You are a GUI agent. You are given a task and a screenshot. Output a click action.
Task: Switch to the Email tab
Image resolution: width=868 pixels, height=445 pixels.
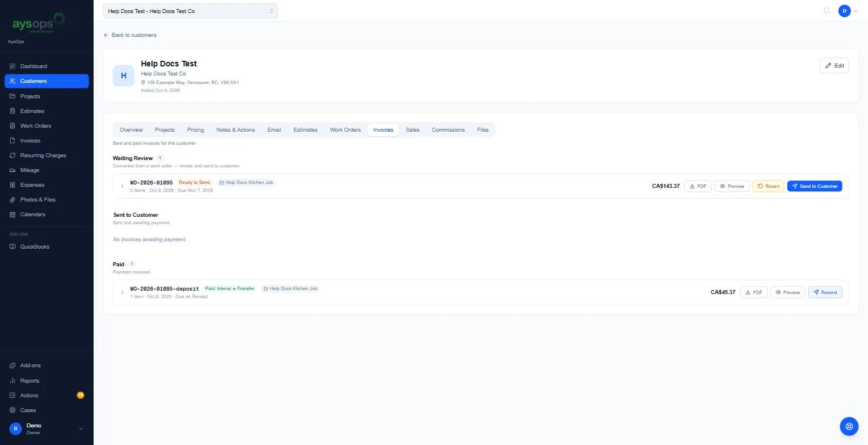tap(274, 130)
